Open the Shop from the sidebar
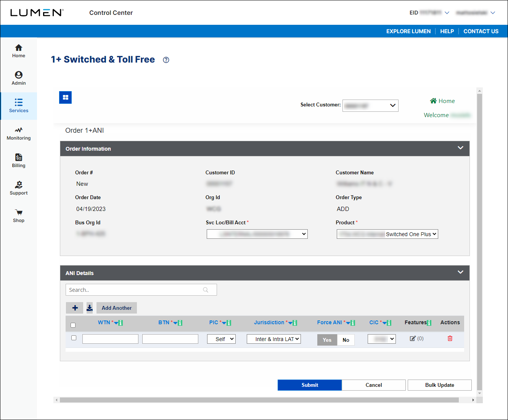This screenshot has width=508, height=420. click(x=18, y=215)
